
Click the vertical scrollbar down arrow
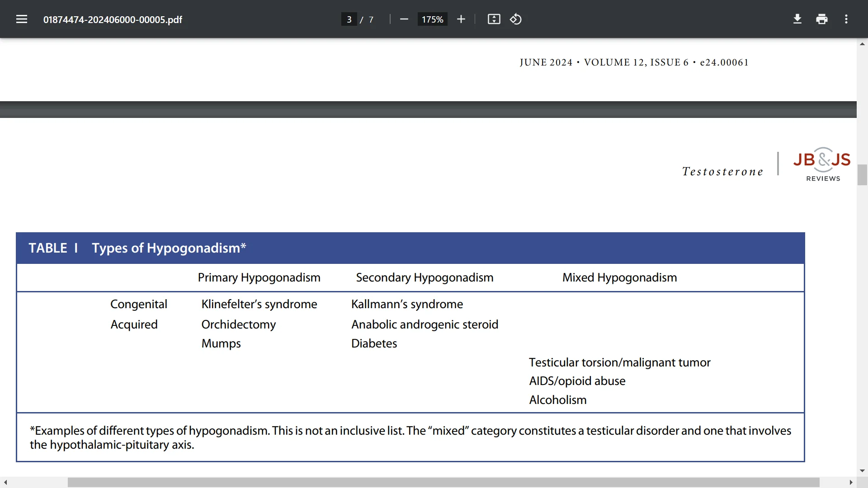click(x=862, y=471)
